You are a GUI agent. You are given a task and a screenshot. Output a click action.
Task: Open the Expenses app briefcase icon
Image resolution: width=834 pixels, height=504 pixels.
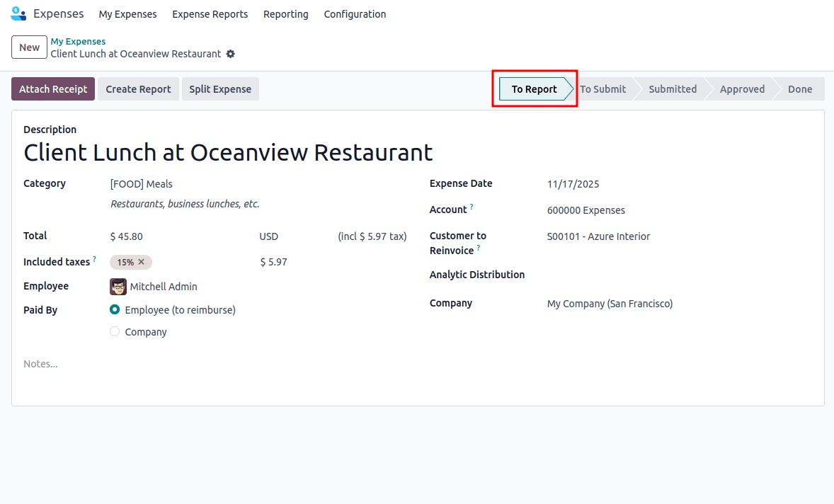click(x=18, y=13)
